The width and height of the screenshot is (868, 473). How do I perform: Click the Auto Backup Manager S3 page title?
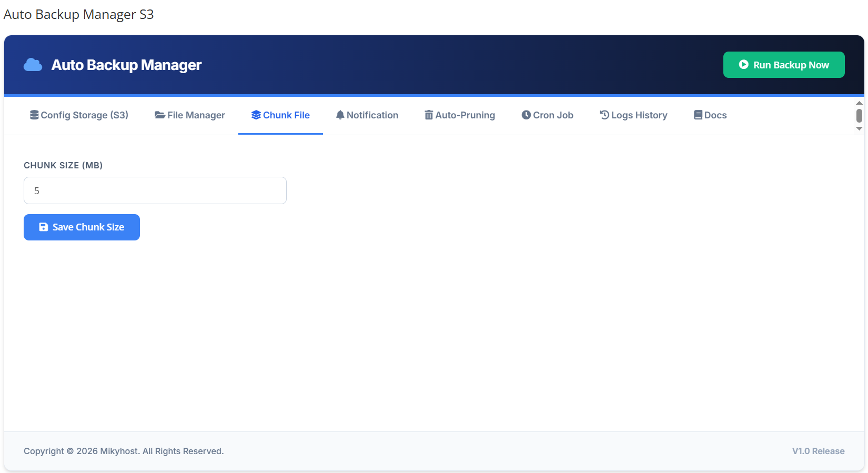pos(79,14)
